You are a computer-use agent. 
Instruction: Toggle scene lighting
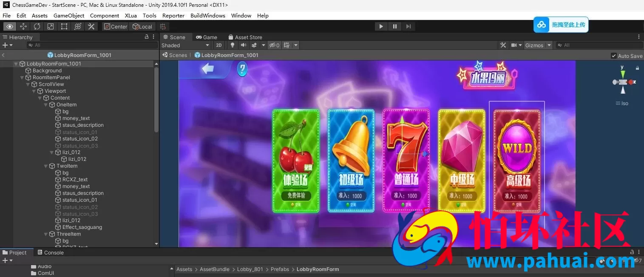click(x=233, y=45)
